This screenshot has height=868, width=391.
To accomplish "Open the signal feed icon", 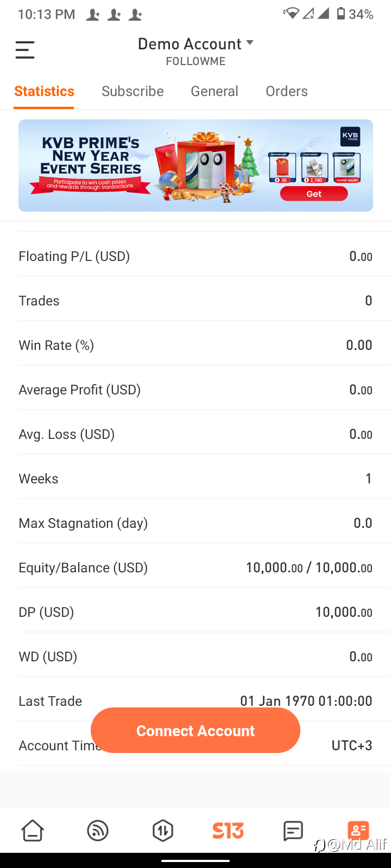I will tap(98, 831).
